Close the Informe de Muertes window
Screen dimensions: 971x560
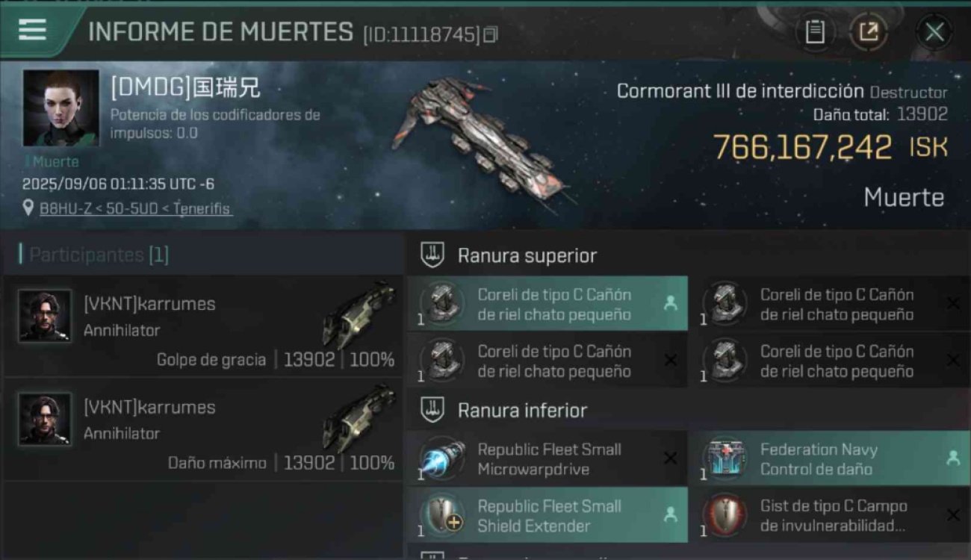934,31
